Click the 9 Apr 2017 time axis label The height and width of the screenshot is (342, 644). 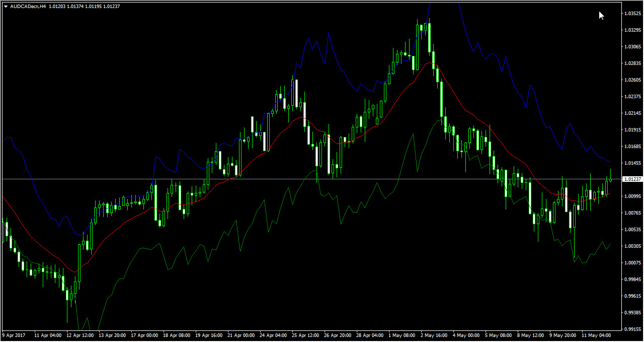(14, 335)
